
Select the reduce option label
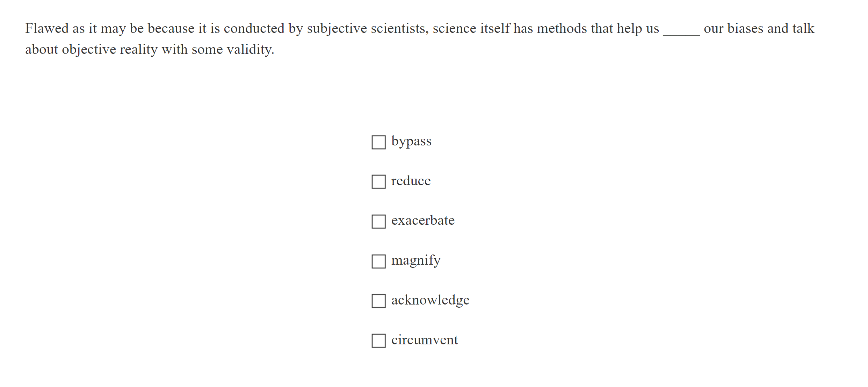(411, 181)
